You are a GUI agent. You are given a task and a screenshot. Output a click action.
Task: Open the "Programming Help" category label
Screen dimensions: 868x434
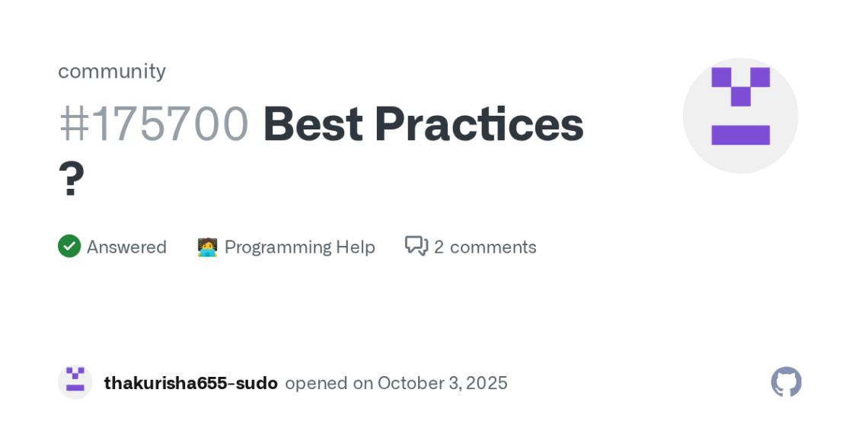coord(299,247)
